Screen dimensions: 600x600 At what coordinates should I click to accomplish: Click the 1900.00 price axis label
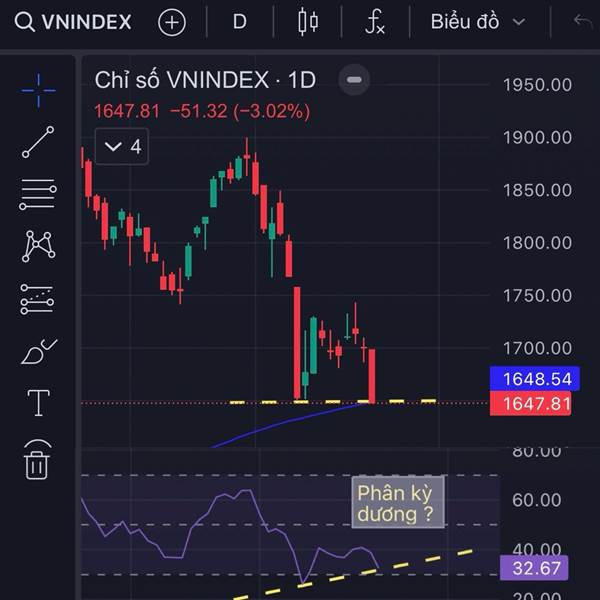(x=537, y=137)
